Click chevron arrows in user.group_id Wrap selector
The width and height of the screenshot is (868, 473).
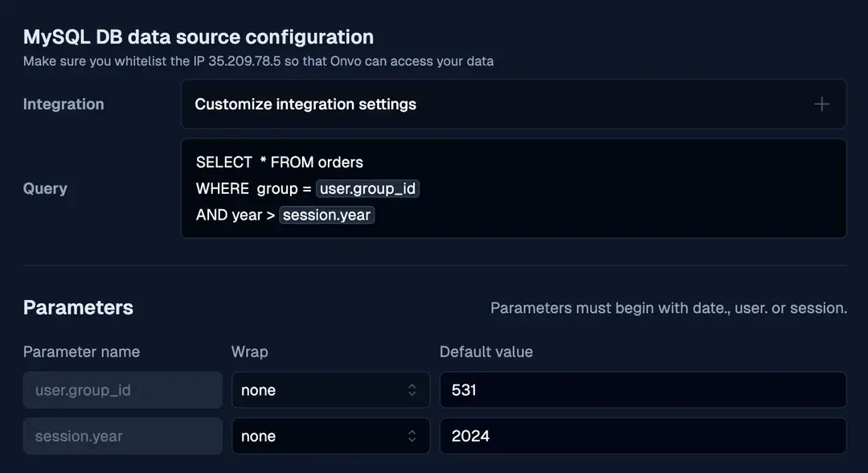point(412,390)
